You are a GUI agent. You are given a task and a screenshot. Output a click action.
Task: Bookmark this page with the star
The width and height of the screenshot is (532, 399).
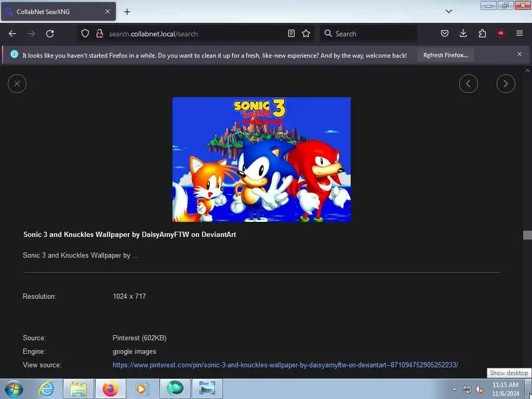click(306, 33)
